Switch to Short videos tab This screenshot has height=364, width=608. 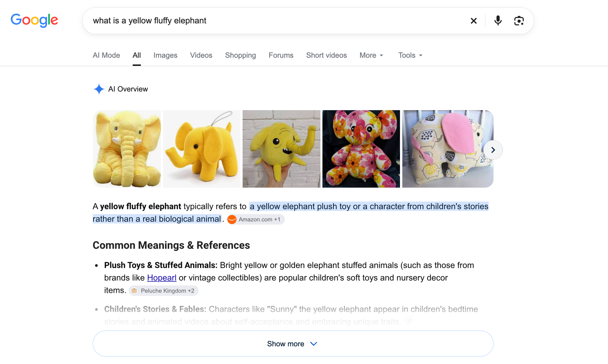(x=326, y=55)
